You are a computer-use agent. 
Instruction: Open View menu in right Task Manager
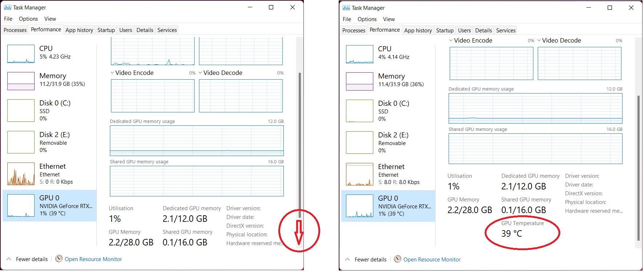click(x=389, y=19)
